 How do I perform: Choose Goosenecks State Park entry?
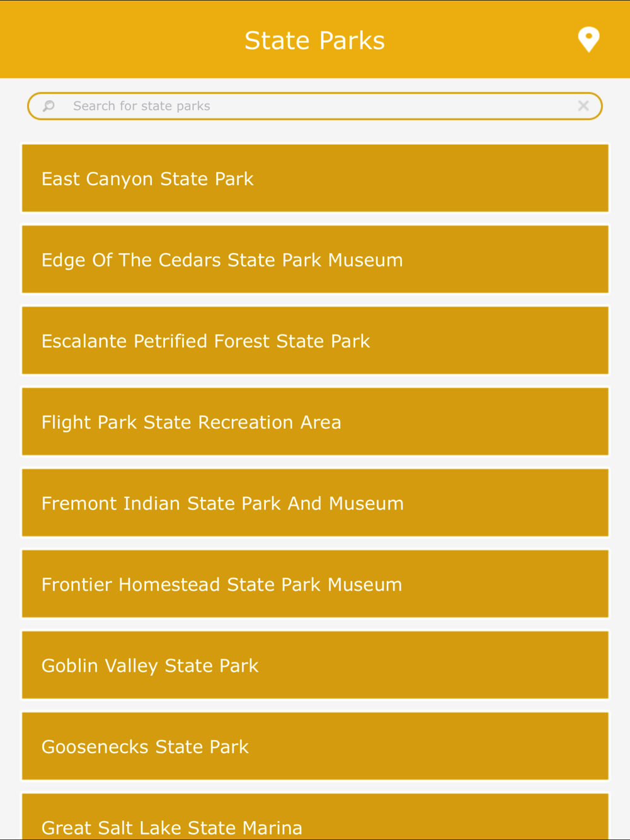tap(315, 747)
